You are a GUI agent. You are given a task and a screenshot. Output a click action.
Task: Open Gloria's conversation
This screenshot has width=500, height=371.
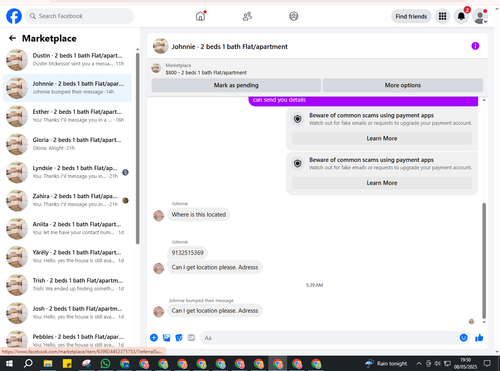point(67,144)
